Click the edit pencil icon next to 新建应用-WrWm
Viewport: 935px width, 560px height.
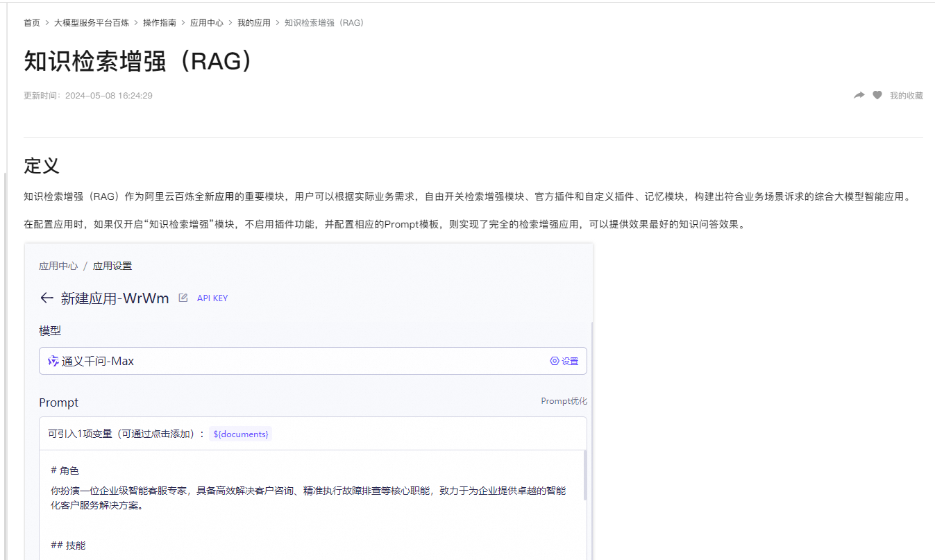click(183, 298)
